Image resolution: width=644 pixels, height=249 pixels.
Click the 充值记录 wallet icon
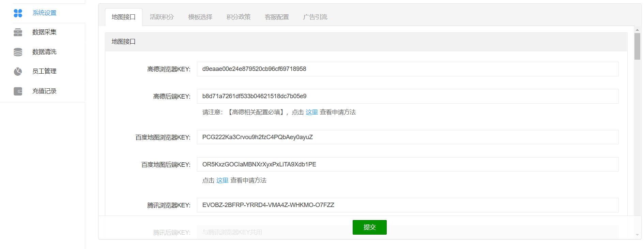coord(18,91)
